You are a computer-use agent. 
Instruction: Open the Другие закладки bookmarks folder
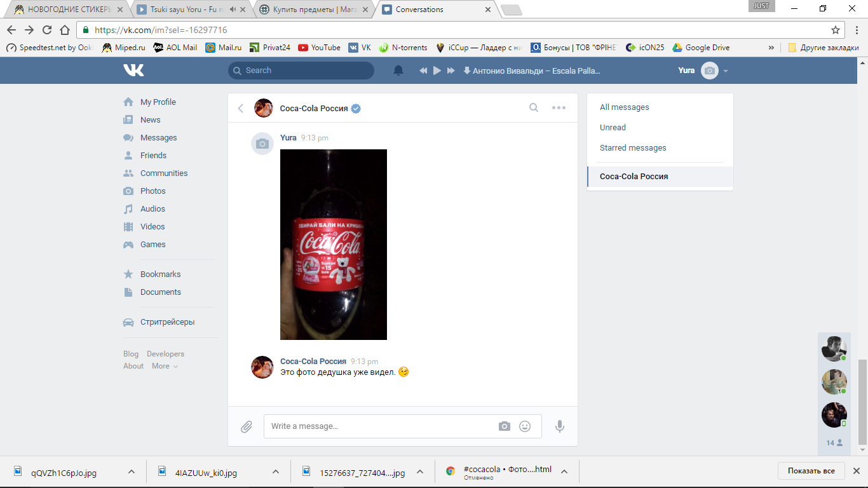tap(823, 48)
